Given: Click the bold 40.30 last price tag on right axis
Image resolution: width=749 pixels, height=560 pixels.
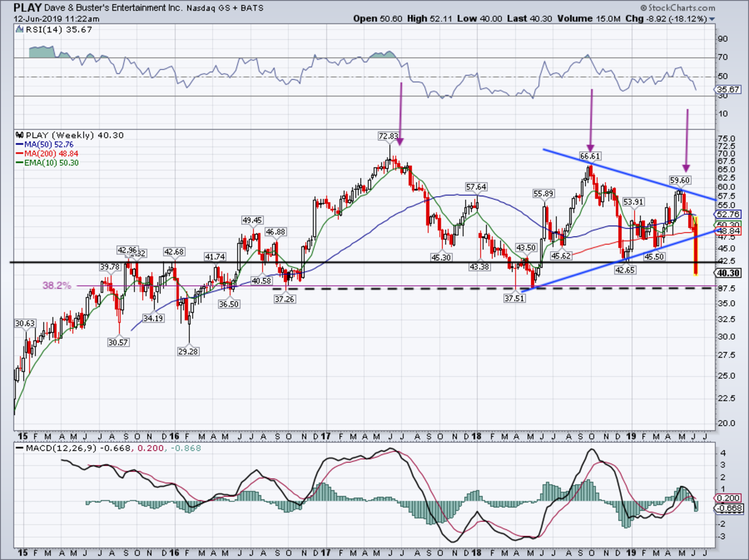Looking at the screenshot, I should (730, 273).
